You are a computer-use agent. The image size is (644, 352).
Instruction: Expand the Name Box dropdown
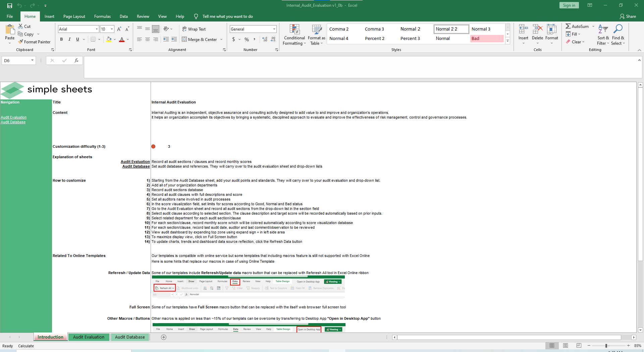click(32, 60)
